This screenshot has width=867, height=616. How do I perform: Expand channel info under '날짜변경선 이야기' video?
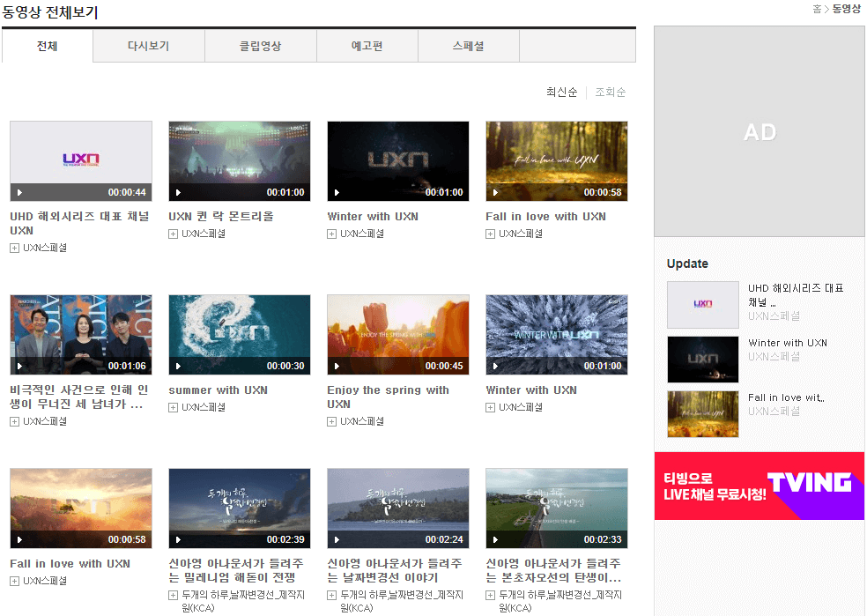(x=330, y=594)
